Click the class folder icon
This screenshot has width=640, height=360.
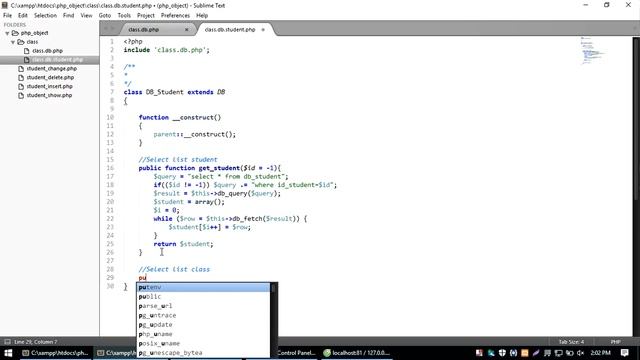(21, 42)
